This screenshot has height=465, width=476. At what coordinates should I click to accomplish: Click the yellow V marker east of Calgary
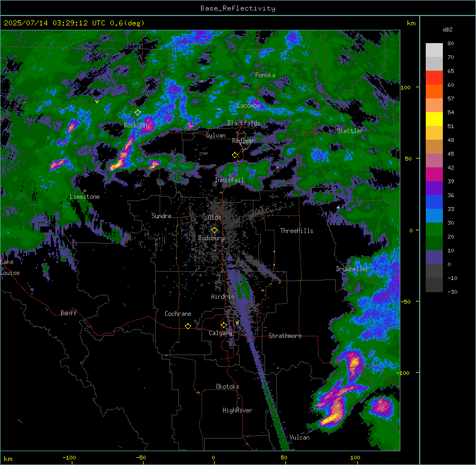(x=237, y=323)
